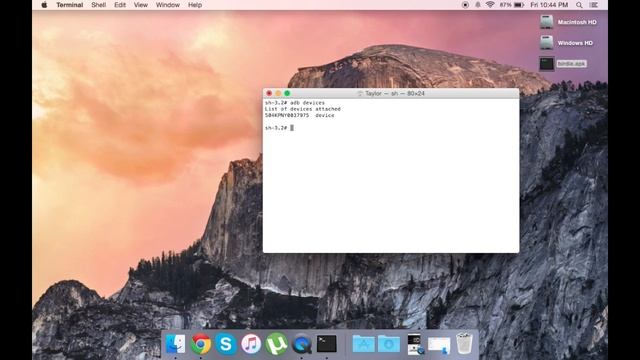This screenshot has width=640, height=360.
Task: Open the Edit menu
Action: pos(120,5)
